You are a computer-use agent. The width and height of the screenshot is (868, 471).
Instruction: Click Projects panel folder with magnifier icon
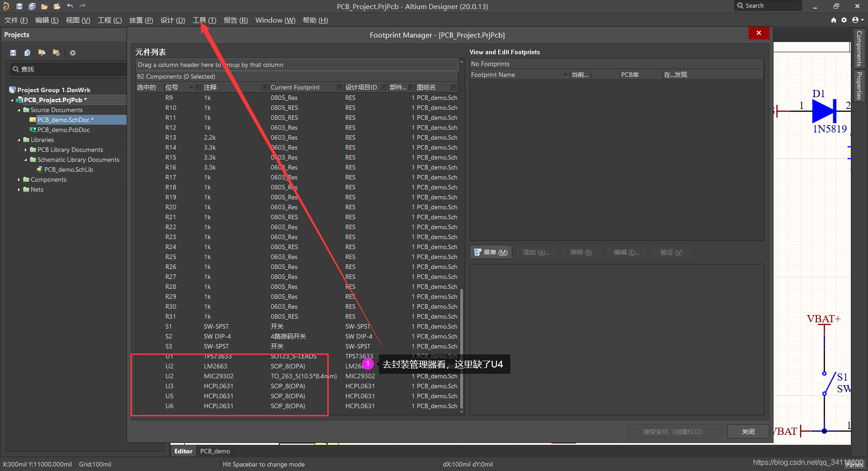coord(42,53)
